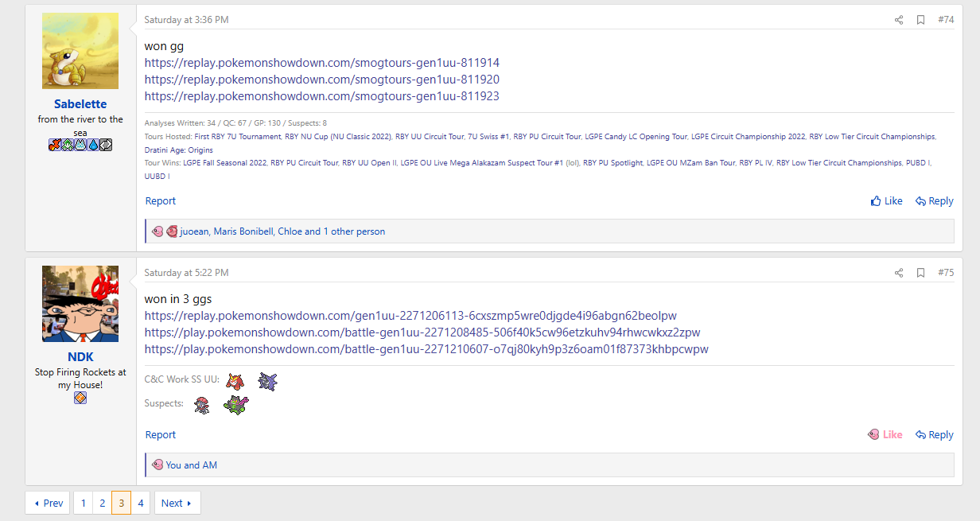The image size is (980, 521).
Task: Click the white mountain badge under Sabelette
Action: tap(80, 145)
